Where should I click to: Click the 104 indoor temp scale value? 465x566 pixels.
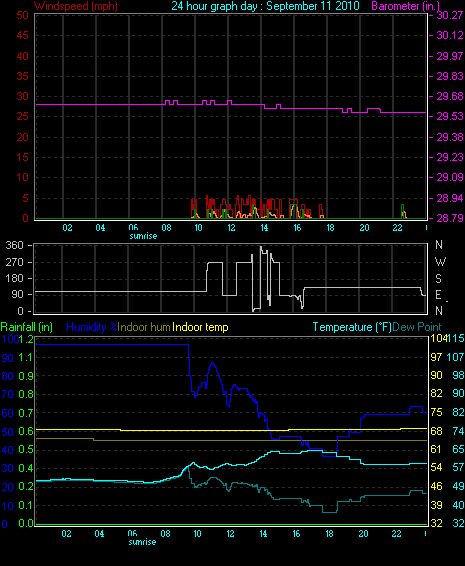coord(438,338)
